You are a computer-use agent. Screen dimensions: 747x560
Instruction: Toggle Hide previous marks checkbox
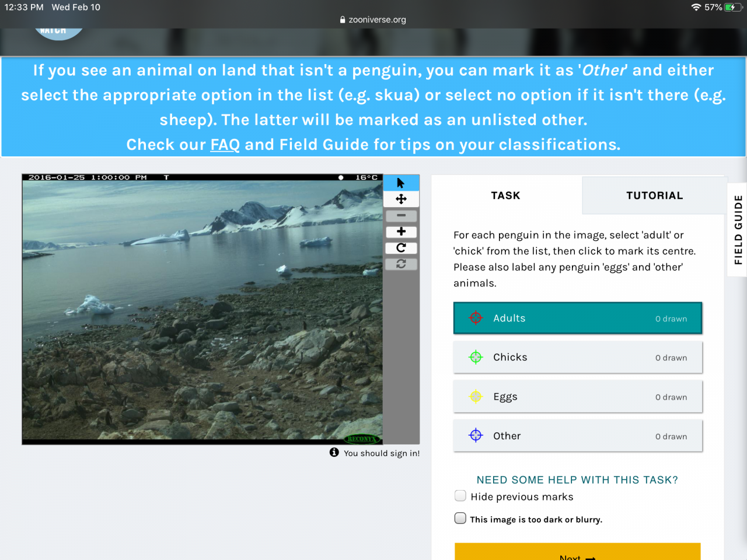460,496
